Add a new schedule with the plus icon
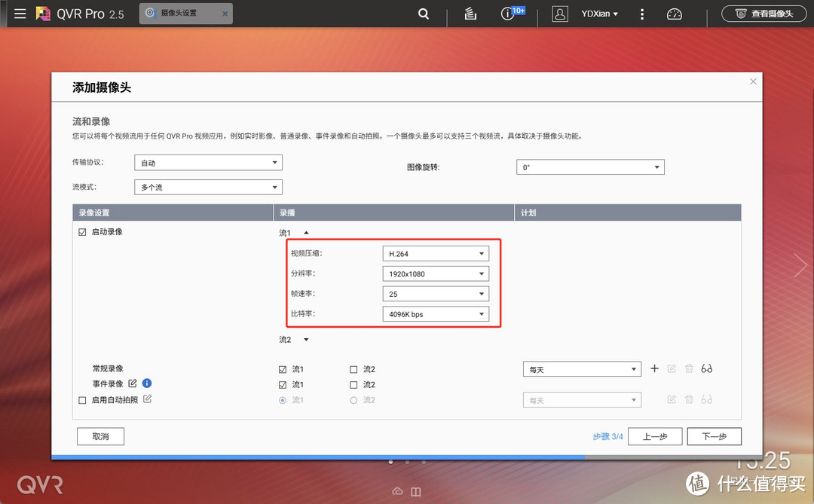The width and height of the screenshot is (814, 504). [x=654, y=368]
